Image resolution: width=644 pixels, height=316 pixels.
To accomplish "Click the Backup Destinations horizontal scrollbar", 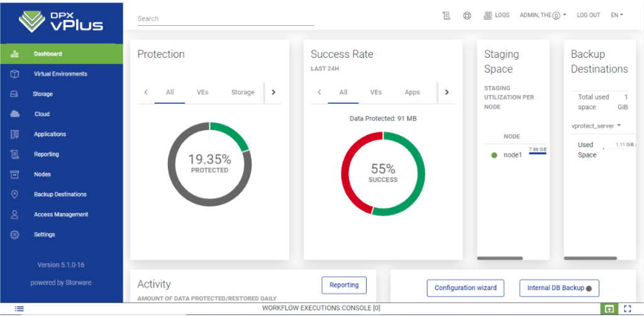I will click(x=591, y=258).
